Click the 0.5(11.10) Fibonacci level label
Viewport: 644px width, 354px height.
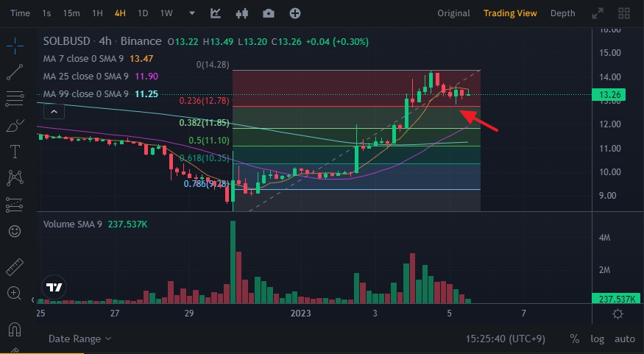[209, 141]
